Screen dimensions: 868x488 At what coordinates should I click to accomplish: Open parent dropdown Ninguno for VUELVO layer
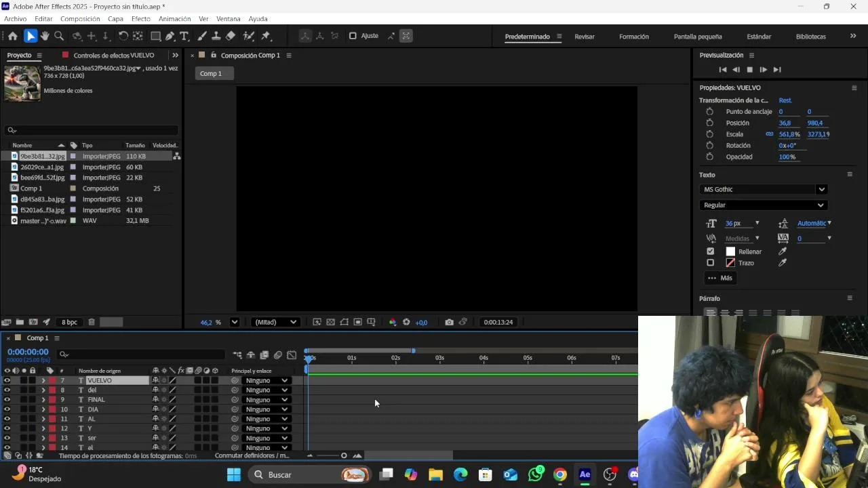[267, 381]
